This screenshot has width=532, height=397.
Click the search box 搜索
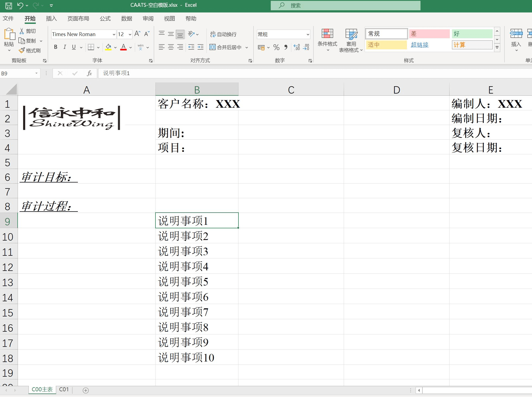[345, 5]
